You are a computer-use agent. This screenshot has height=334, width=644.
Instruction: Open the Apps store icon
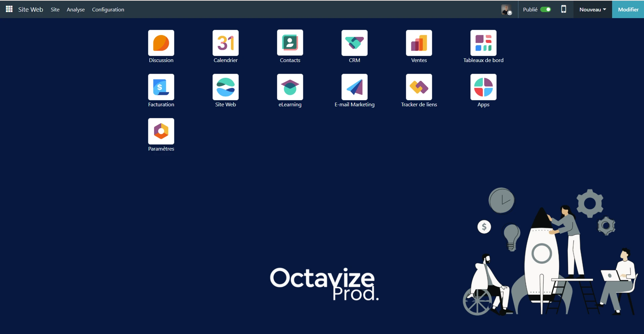pyautogui.click(x=484, y=87)
